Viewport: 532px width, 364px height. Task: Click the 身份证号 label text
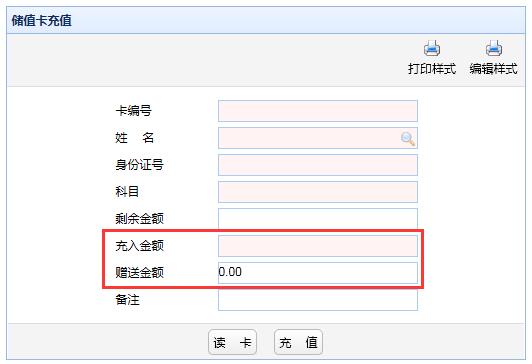(139, 165)
